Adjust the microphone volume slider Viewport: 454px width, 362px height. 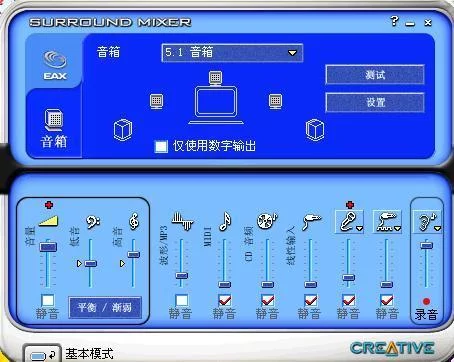(x=349, y=277)
